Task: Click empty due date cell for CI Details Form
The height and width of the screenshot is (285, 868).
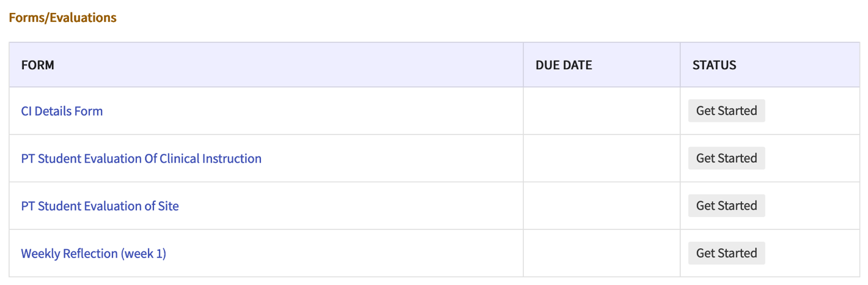Action: pyautogui.click(x=601, y=111)
